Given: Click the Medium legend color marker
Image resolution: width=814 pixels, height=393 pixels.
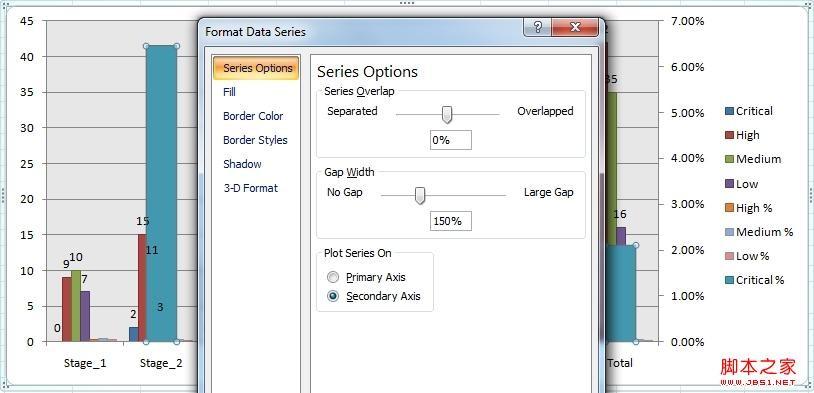Looking at the screenshot, I should click(729, 159).
